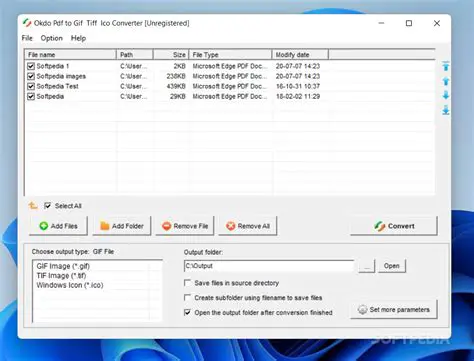
Task: Click the Remove All button
Action: click(248, 226)
